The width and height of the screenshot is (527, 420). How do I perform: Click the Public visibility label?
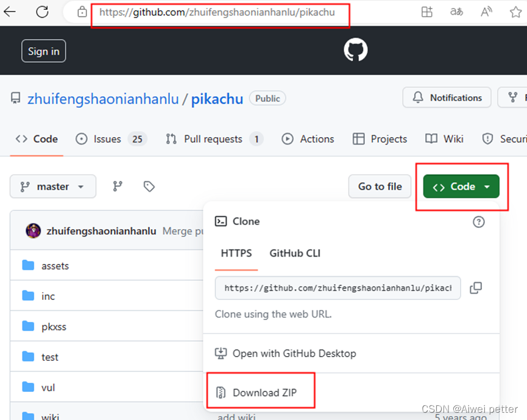click(x=267, y=98)
